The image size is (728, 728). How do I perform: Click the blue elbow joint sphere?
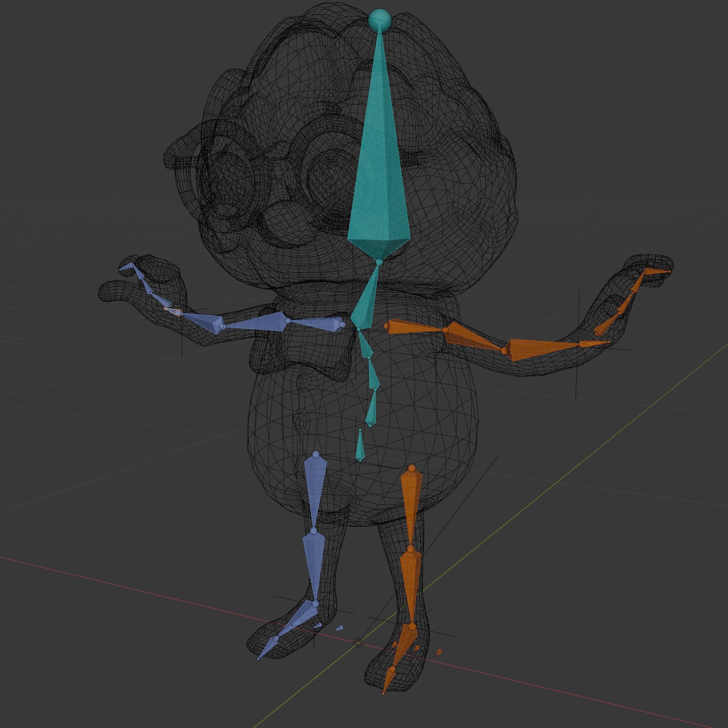pyautogui.click(x=222, y=326)
